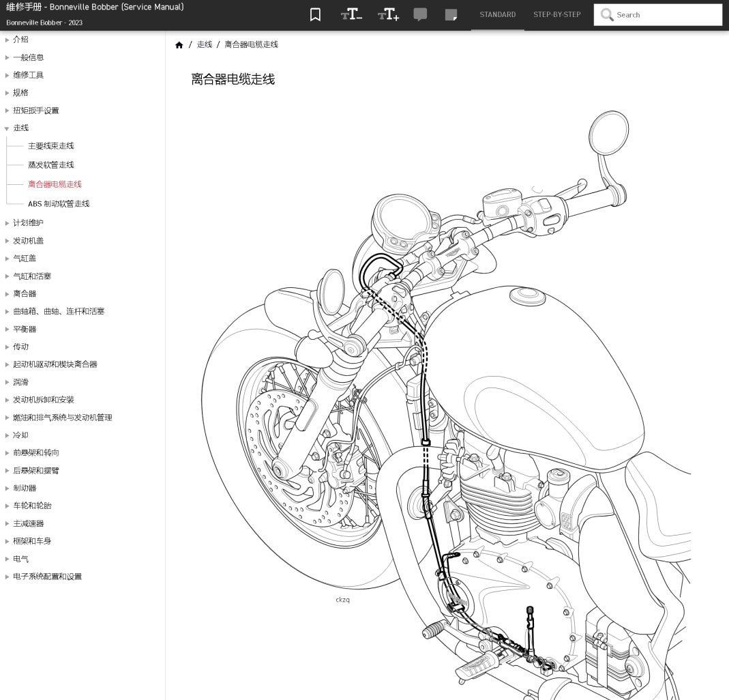Viewport: 729px width, 700px height.
Task: Select the highlighted 离合器电缆走线 sidebar entry
Action: [x=55, y=184]
